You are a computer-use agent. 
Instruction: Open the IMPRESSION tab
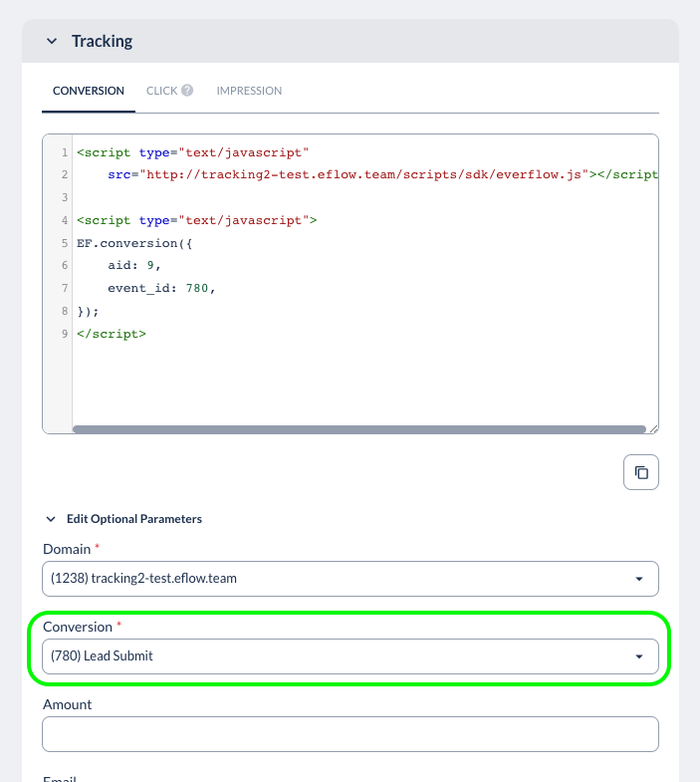click(249, 91)
